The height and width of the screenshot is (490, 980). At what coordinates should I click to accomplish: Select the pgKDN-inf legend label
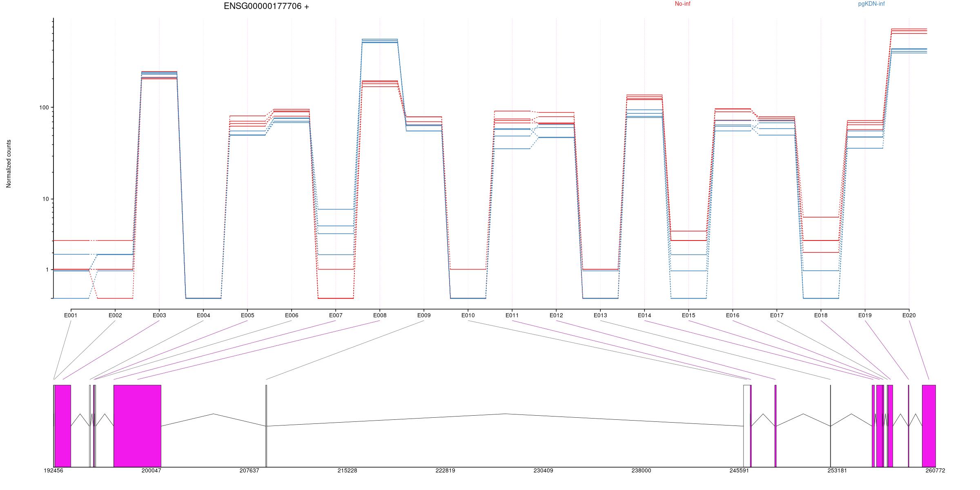click(x=871, y=4)
